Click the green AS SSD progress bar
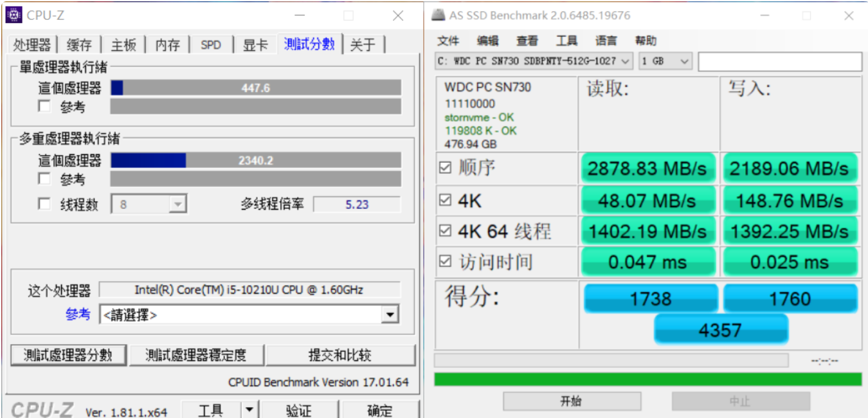 click(x=648, y=379)
